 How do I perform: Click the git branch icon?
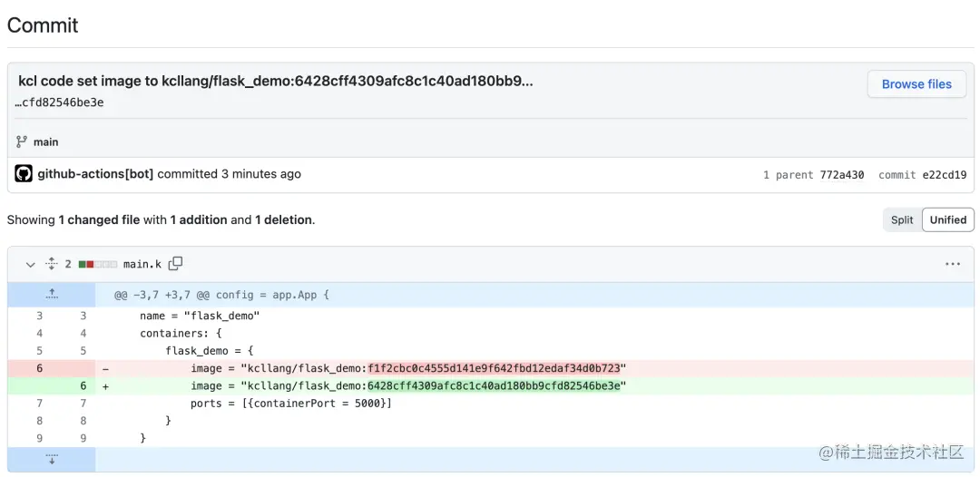pos(22,141)
